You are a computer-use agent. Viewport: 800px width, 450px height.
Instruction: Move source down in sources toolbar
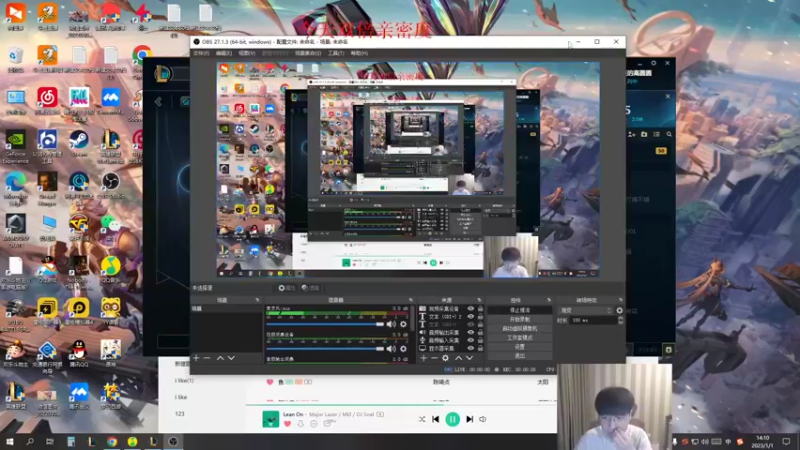click(x=469, y=358)
